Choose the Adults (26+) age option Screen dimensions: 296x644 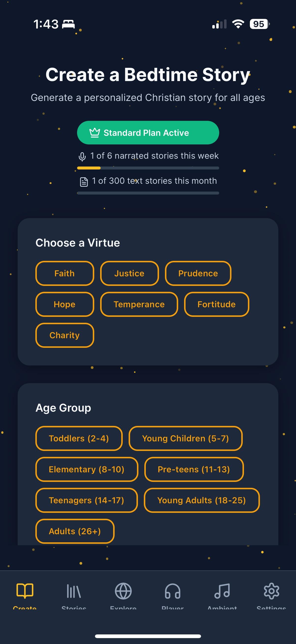coord(75,531)
